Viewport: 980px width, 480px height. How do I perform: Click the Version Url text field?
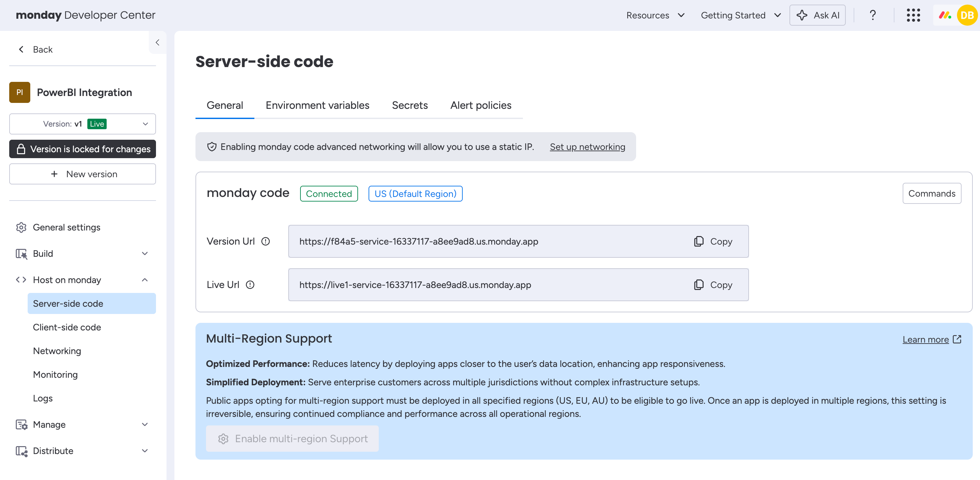(x=518, y=241)
